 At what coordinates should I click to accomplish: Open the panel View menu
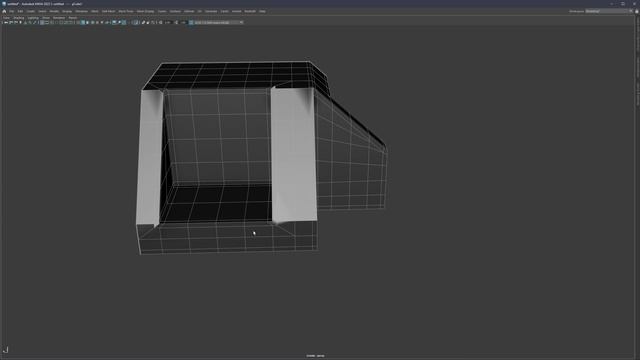pyautogui.click(x=6, y=18)
